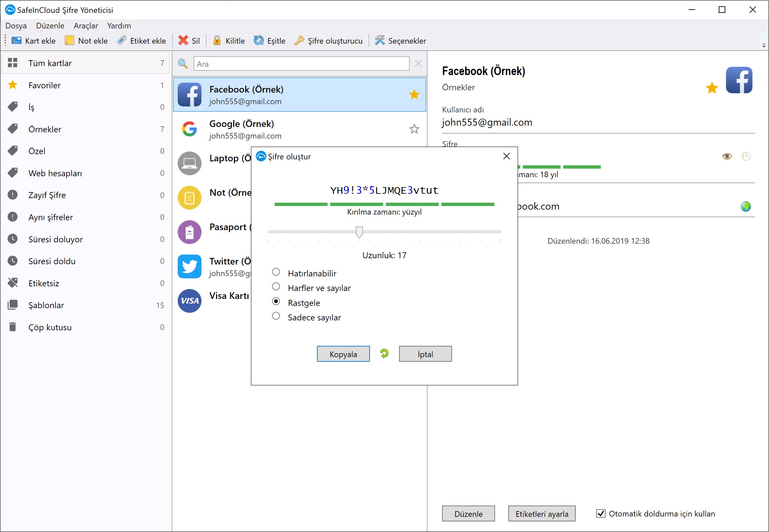
Task: Click the password length slider handle
Action: [359, 232]
